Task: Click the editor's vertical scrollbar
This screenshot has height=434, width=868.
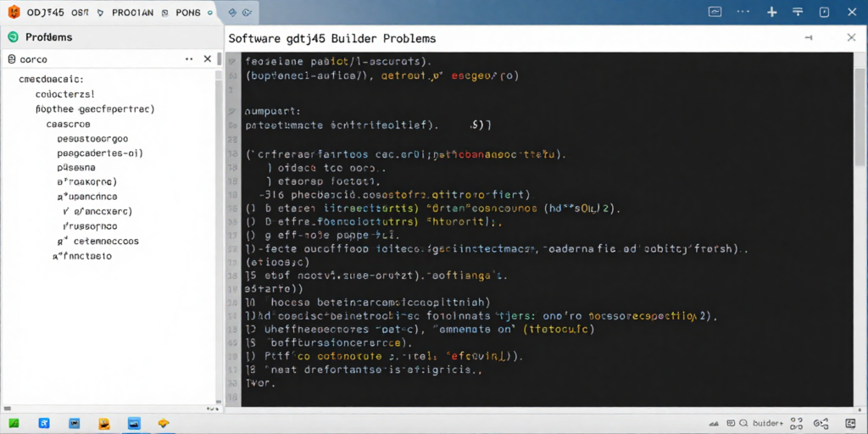Action: (x=860, y=116)
